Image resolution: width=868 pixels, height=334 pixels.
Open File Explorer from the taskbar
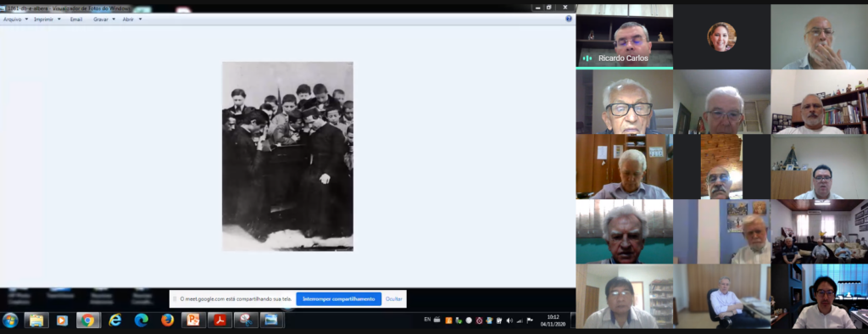tap(36, 320)
